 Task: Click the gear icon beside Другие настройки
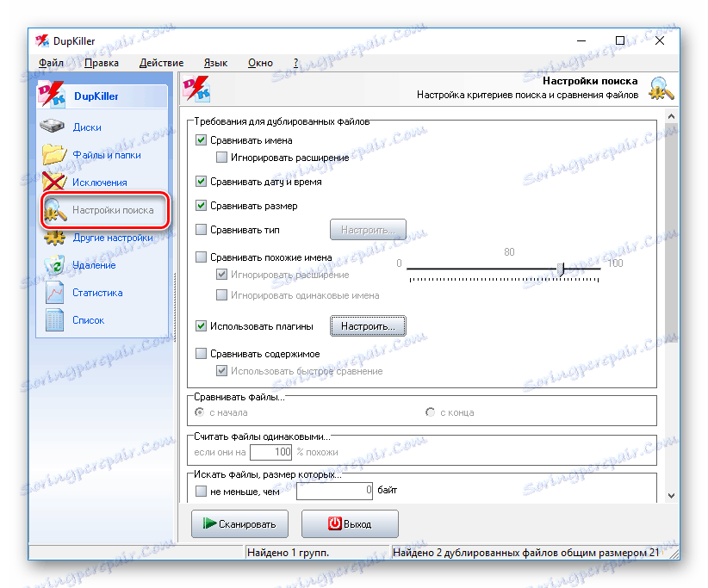(x=54, y=238)
